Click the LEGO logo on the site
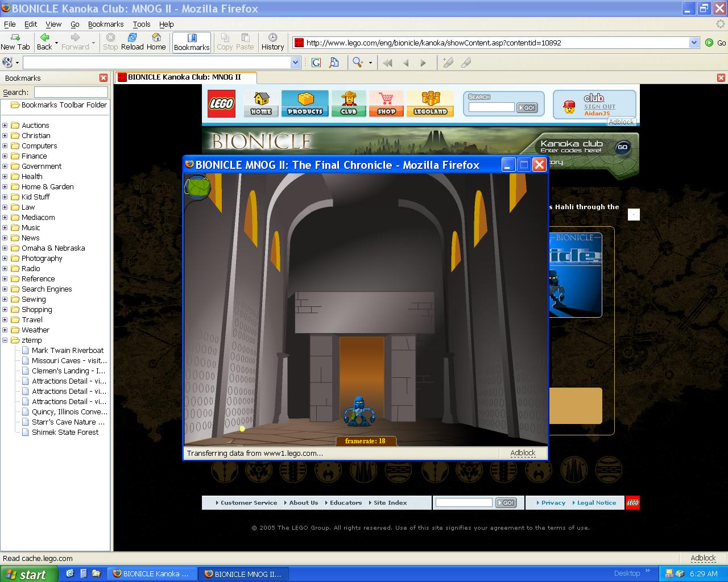The image size is (728, 582). (x=221, y=104)
